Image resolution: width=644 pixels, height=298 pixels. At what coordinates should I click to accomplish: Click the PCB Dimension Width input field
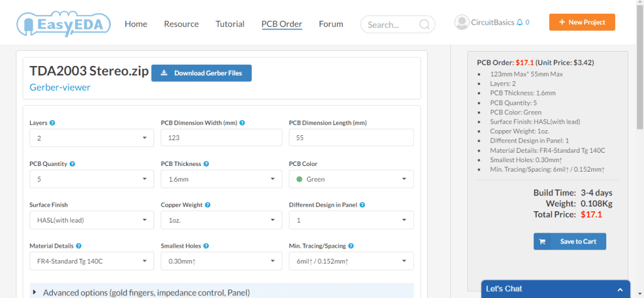click(221, 138)
